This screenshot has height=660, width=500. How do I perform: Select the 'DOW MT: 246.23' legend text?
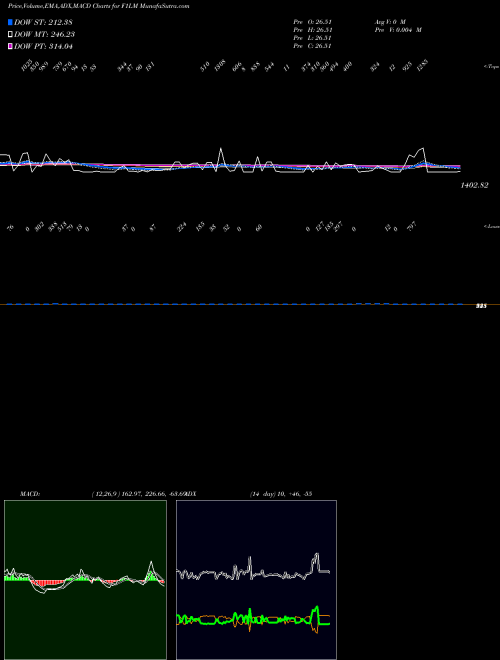pyautogui.click(x=45, y=35)
